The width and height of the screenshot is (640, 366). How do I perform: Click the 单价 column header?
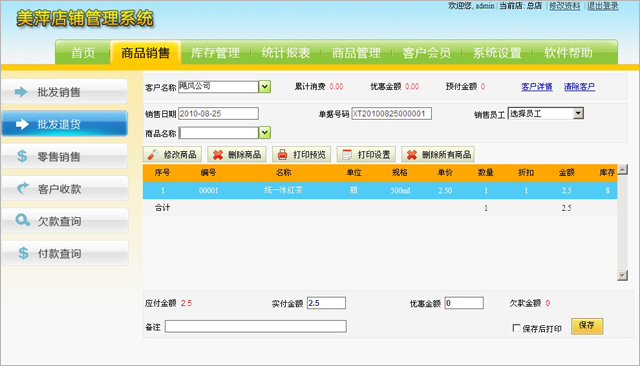[x=445, y=173]
